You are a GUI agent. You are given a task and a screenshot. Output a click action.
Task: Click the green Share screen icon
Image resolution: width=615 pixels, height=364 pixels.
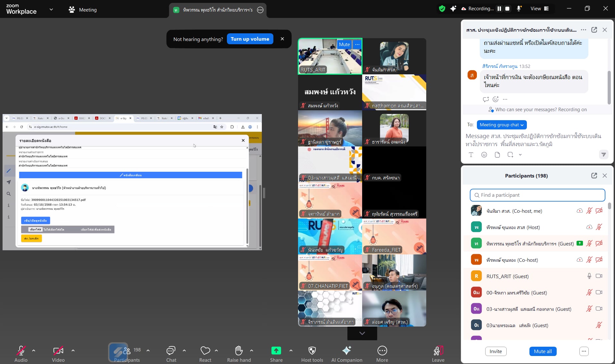click(x=276, y=351)
